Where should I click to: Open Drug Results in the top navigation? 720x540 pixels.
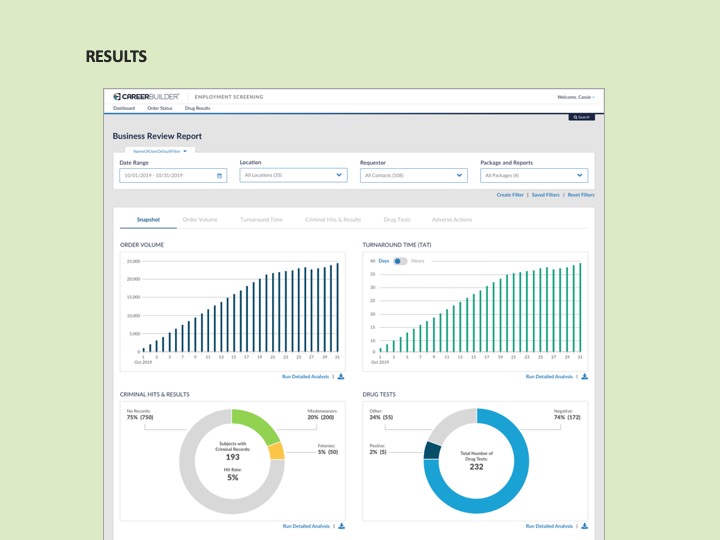click(x=197, y=108)
